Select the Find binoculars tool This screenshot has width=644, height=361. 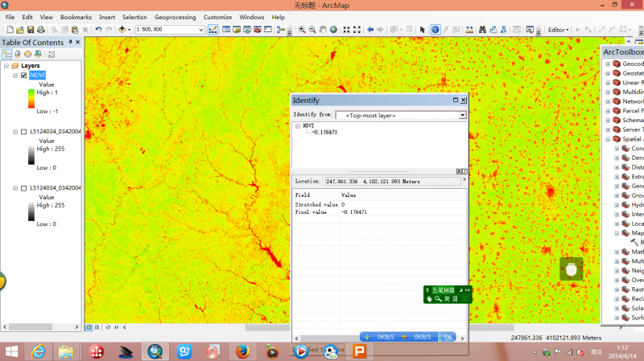tap(481, 30)
